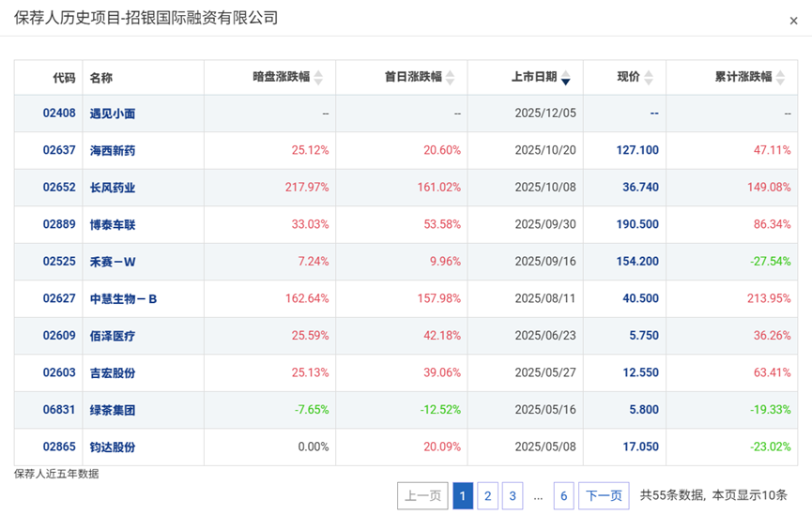Go to page 2
The image size is (812, 530).
click(x=487, y=496)
